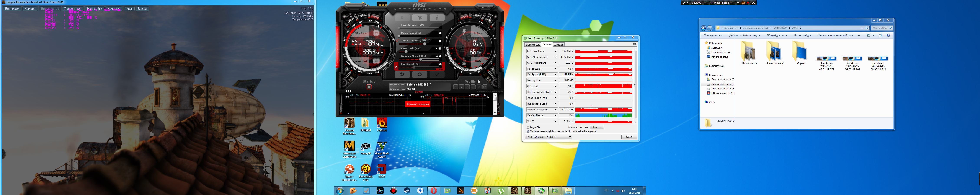Change the Sensor refresh rate dropdown
Viewport: 980px width, 195px height.
596,127
